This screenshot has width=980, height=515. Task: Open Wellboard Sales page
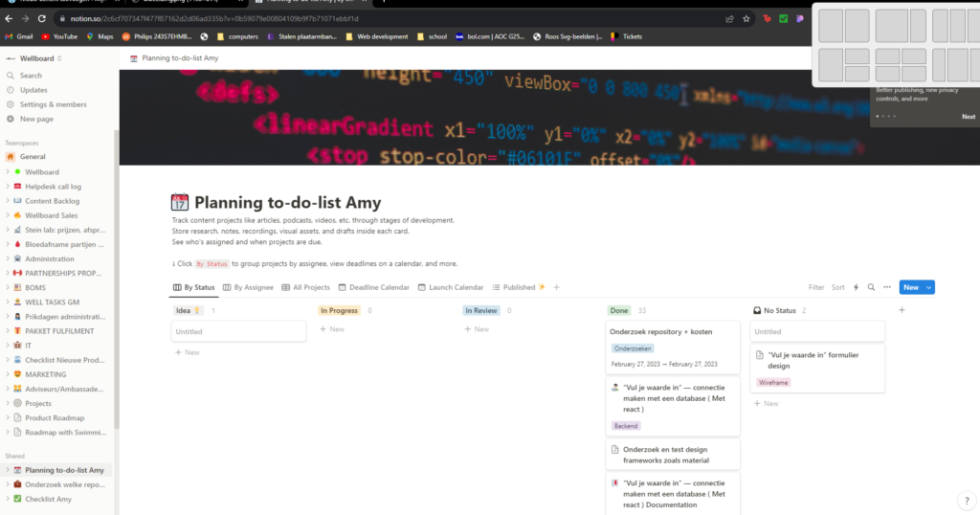click(52, 215)
